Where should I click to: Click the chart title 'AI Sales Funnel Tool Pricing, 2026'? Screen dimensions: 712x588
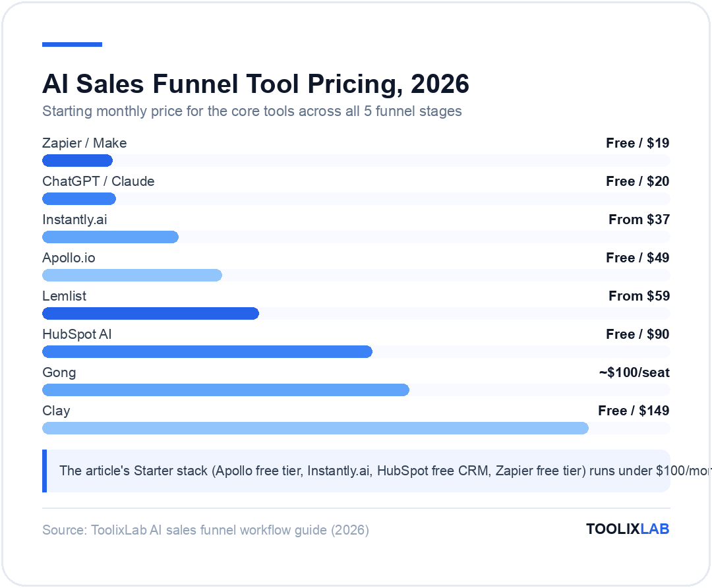point(256,84)
